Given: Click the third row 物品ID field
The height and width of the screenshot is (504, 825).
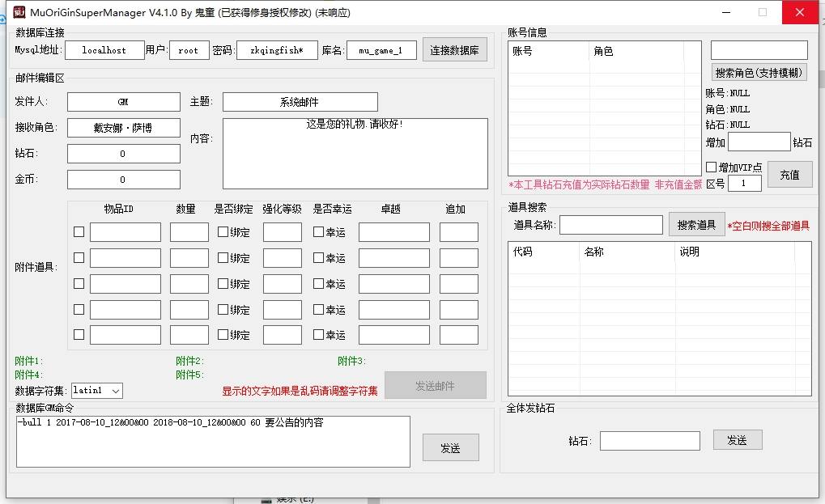Looking at the screenshot, I should [x=125, y=284].
